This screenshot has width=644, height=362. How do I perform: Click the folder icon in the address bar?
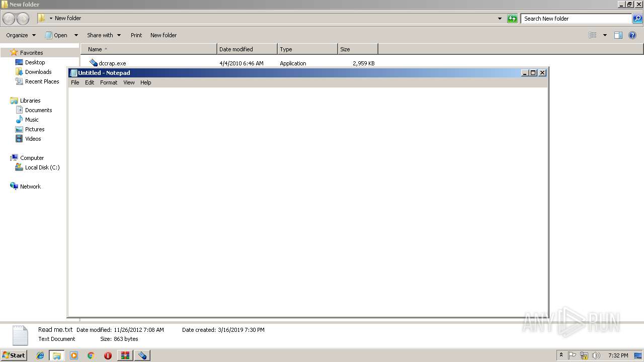[42, 18]
